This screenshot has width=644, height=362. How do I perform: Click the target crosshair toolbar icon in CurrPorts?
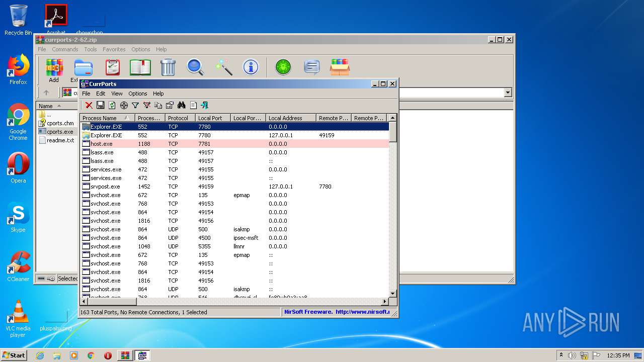click(124, 105)
